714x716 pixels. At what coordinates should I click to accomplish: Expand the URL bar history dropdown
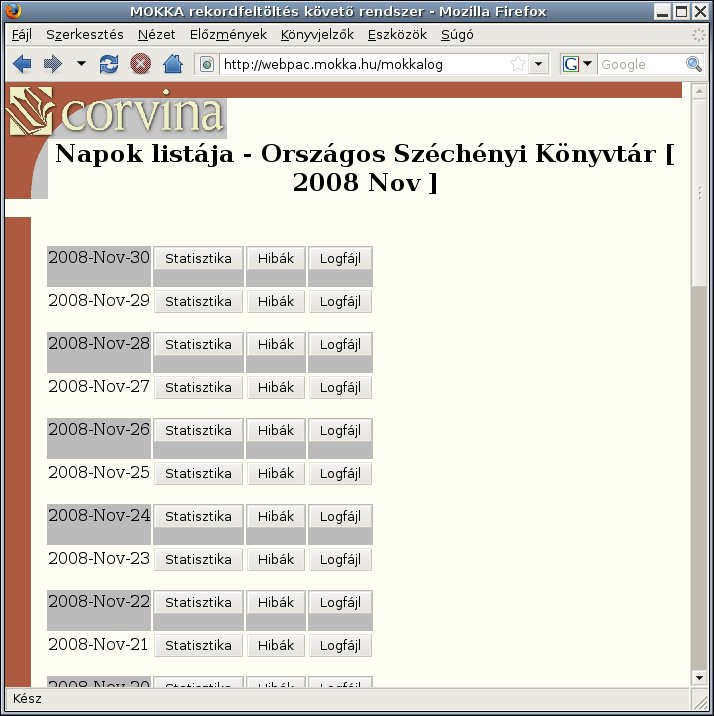(x=539, y=64)
